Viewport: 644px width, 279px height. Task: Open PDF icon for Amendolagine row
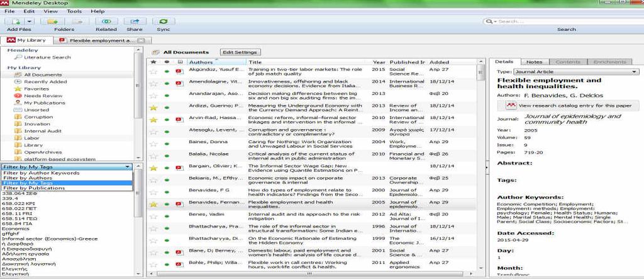[179, 84]
